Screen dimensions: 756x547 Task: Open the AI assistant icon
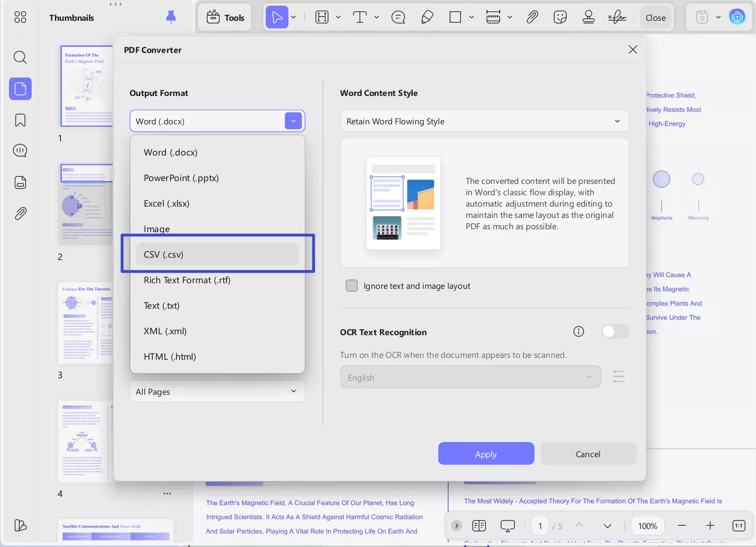point(737,17)
